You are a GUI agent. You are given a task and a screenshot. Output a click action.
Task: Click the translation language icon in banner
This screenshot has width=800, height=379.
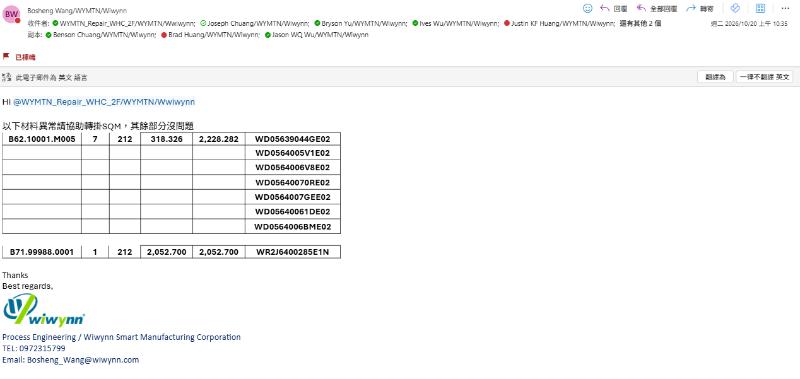pyautogui.click(x=7, y=78)
